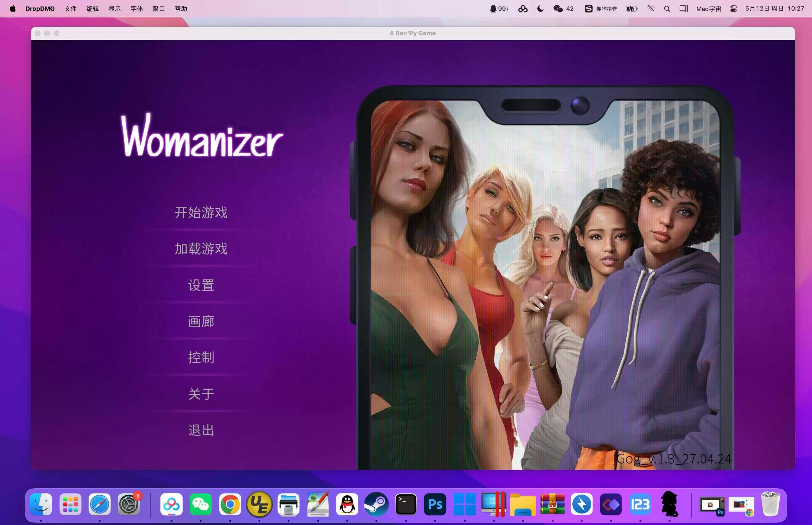
Task: Open QQ penguin app from the Dock
Action: 347,504
